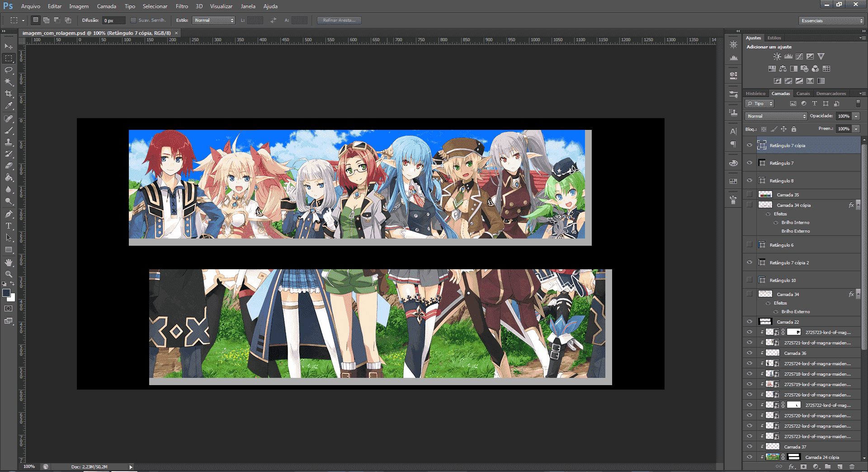Viewport: 868px width, 472px height.
Task: Click the Difusão input field
Action: pos(113,20)
